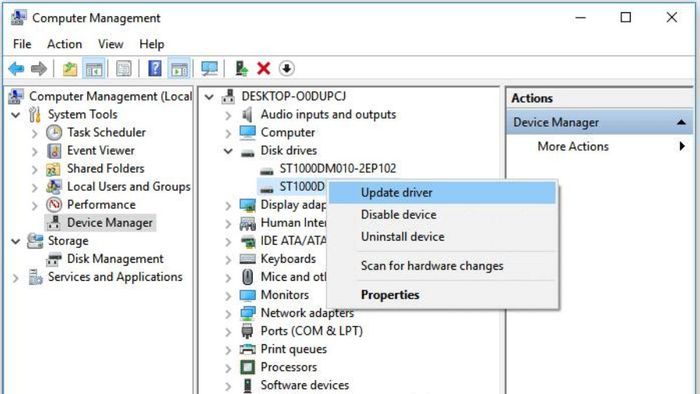Click the Processors chip icon

click(247, 367)
